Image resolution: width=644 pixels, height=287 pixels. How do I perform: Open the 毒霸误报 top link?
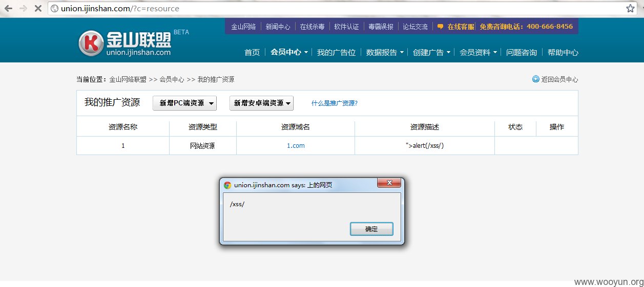coord(381,27)
